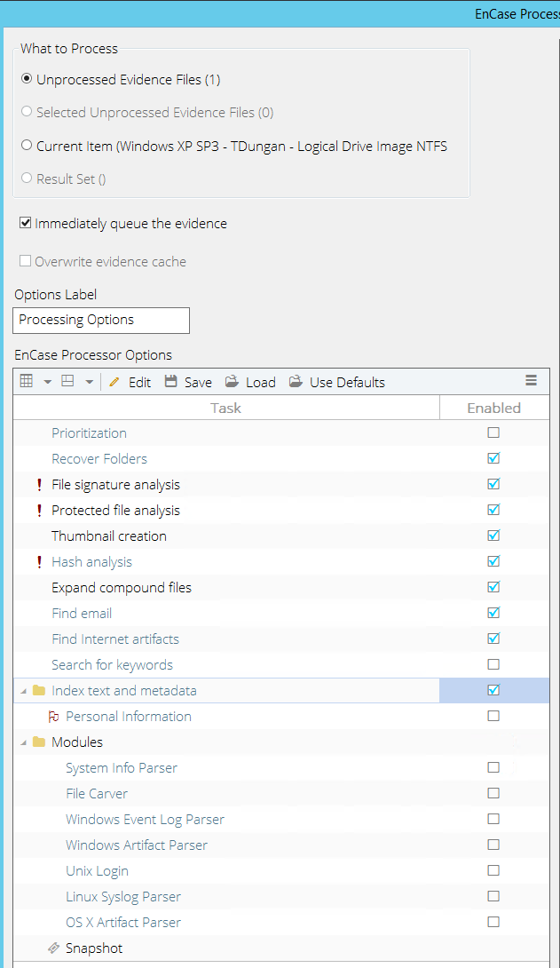Open the Hash analysis task link
Image resolution: width=560 pixels, height=968 pixels.
(x=92, y=562)
